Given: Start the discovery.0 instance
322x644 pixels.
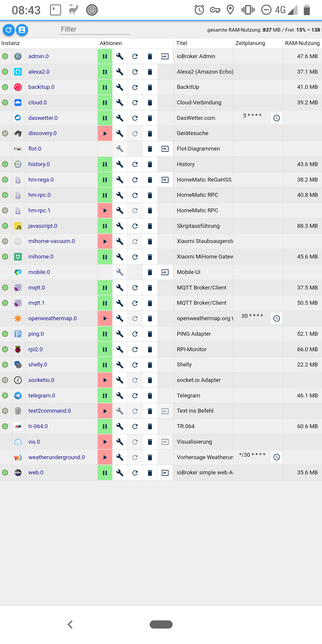Looking at the screenshot, I should pos(105,133).
